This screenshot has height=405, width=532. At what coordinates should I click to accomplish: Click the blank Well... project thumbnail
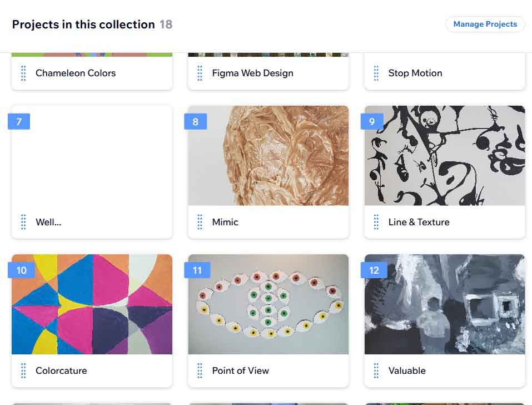pyautogui.click(x=92, y=159)
